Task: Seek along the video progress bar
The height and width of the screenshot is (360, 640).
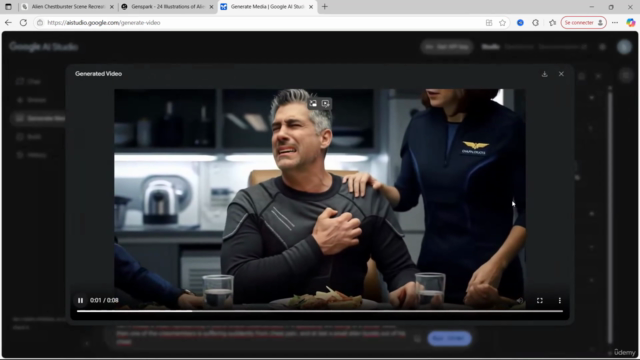Action: point(320,311)
